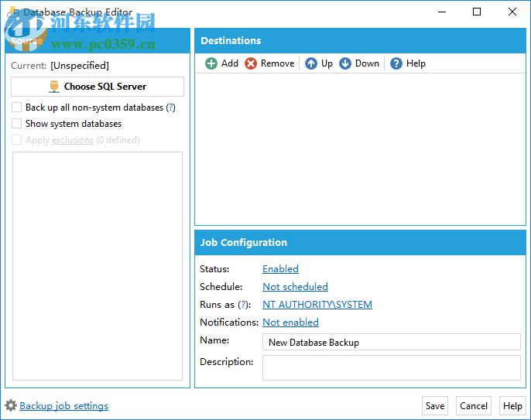Click the bottom-right Help button

512,406
